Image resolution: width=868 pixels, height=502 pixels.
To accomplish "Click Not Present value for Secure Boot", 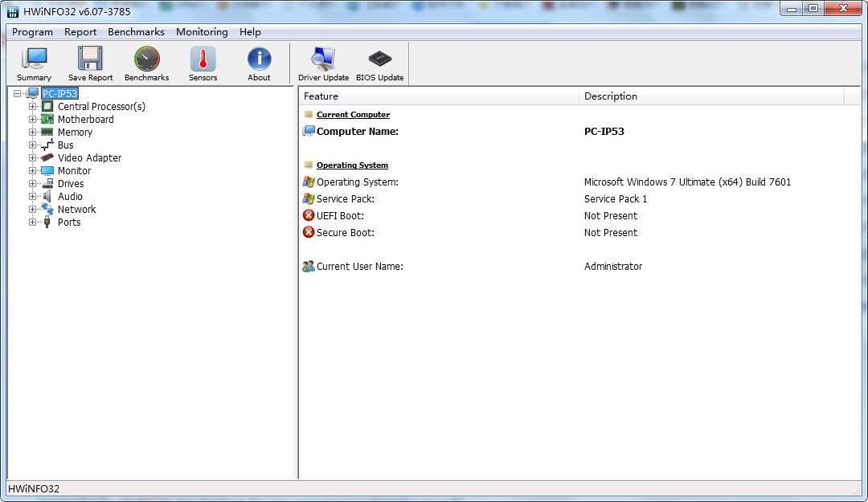I will [611, 232].
